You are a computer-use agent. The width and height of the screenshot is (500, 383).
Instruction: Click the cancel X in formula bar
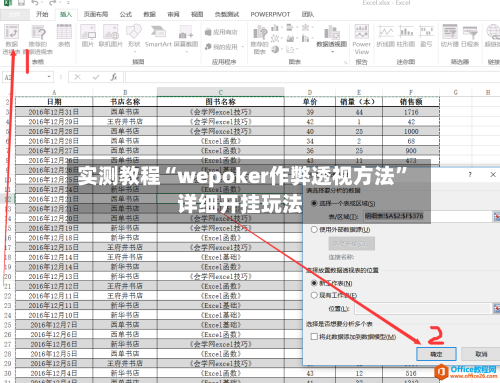coord(78,77)
